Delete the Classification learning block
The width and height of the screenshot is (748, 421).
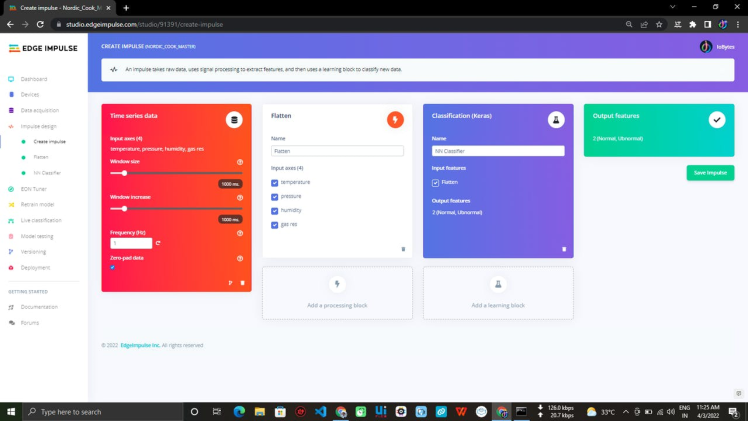564,249
